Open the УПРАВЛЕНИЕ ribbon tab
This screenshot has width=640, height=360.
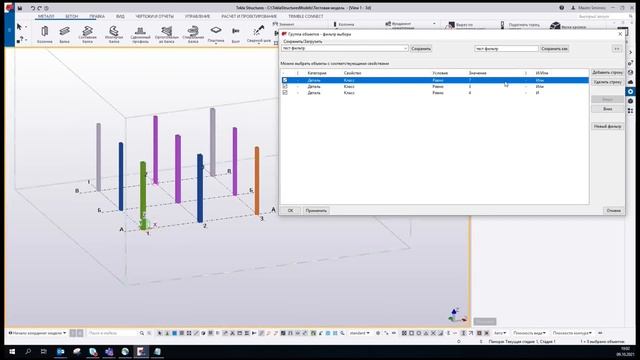pyautogui.click(x=198, y=16)
